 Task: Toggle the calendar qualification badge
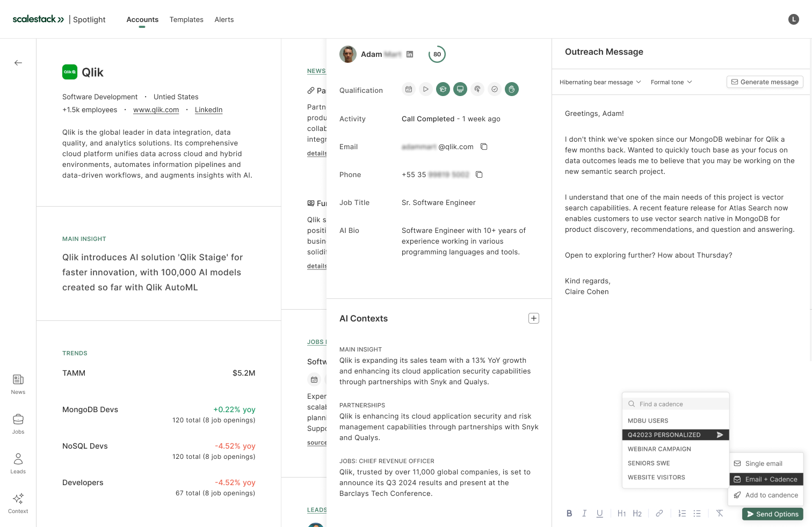click(409, 89)
